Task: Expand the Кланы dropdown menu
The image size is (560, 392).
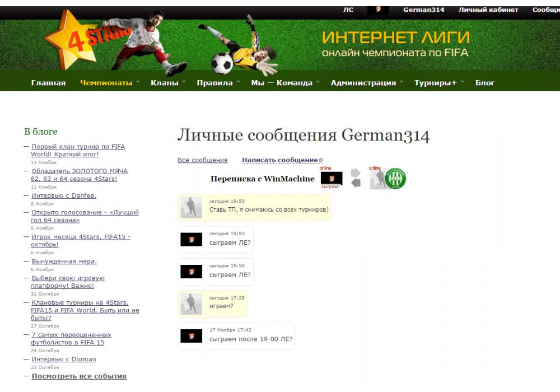Action: tap(167, 83)
